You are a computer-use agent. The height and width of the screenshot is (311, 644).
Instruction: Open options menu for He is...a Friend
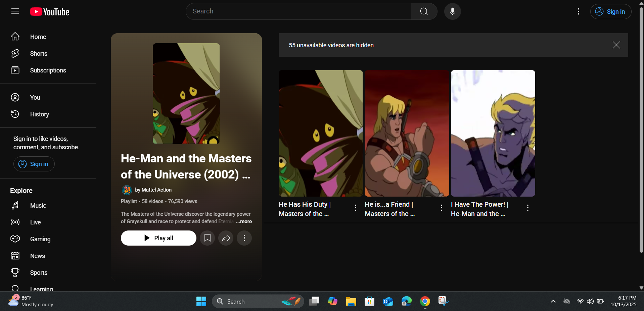(442, 208)
